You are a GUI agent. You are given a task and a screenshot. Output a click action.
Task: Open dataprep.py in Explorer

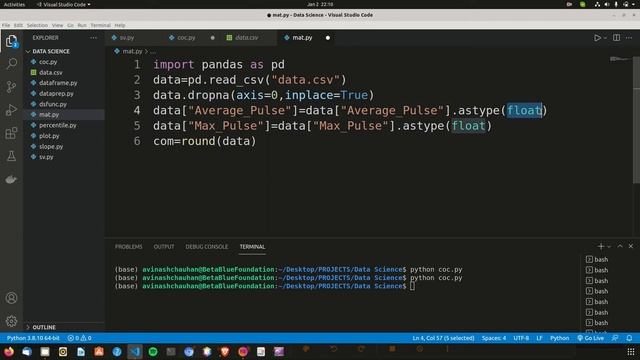[56, 93]
